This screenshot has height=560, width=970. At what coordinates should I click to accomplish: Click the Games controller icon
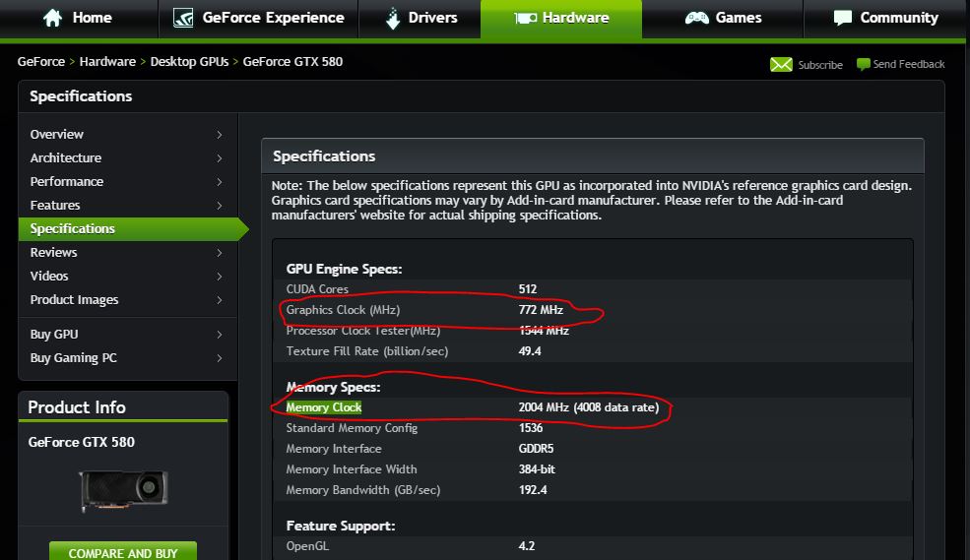[x=696, y=18]
